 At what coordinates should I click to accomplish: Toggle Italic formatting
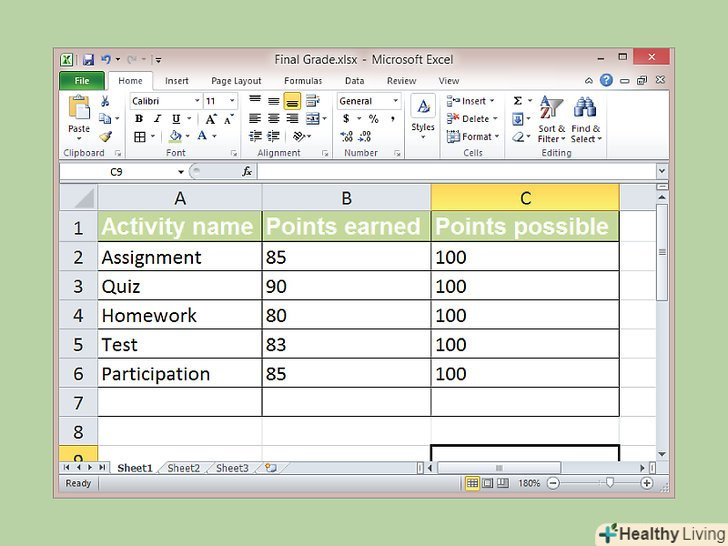tap(157, 119)
